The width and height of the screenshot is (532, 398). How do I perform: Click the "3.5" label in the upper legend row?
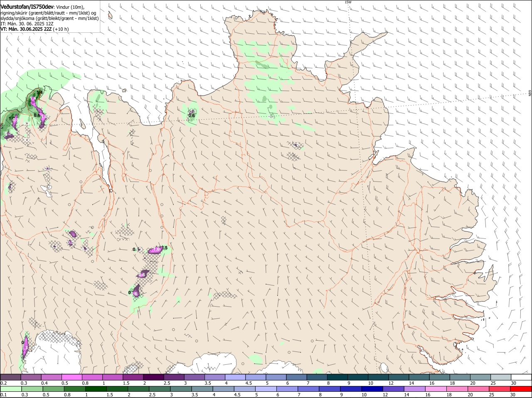(208, 383)
